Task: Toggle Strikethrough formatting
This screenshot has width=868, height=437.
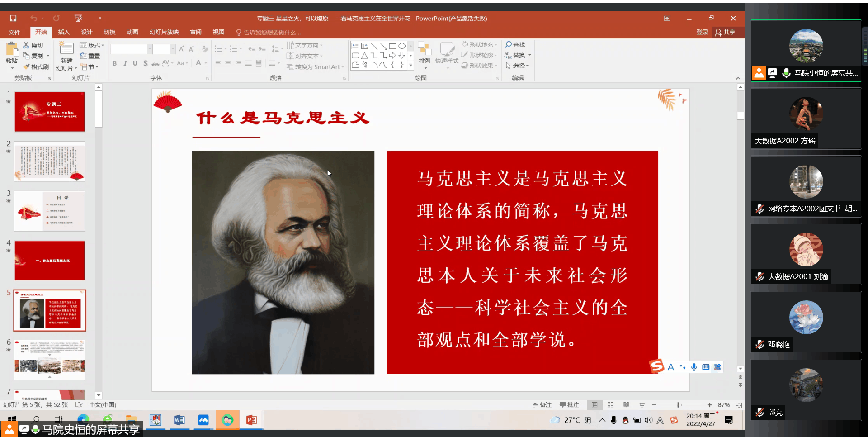Action: [155, 63]
